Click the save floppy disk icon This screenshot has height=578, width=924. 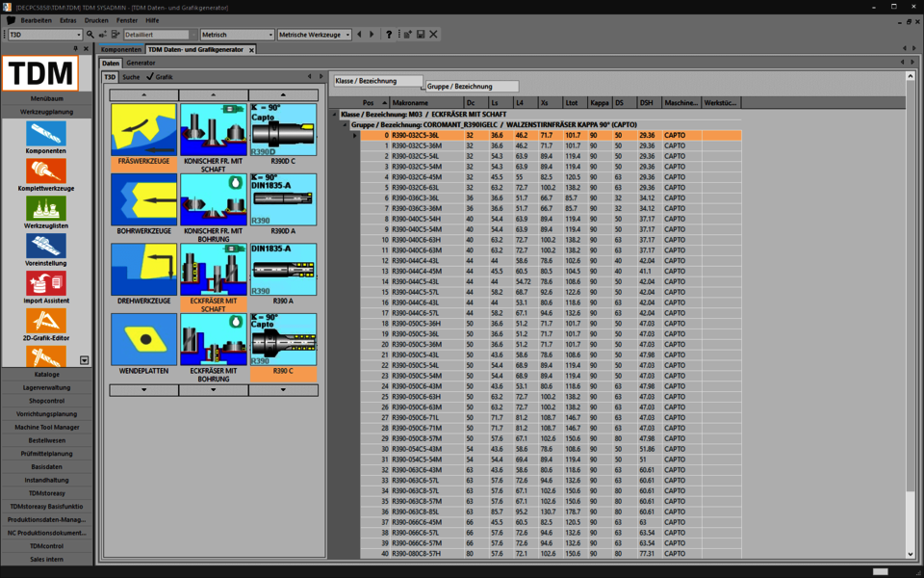pos(421,35)
